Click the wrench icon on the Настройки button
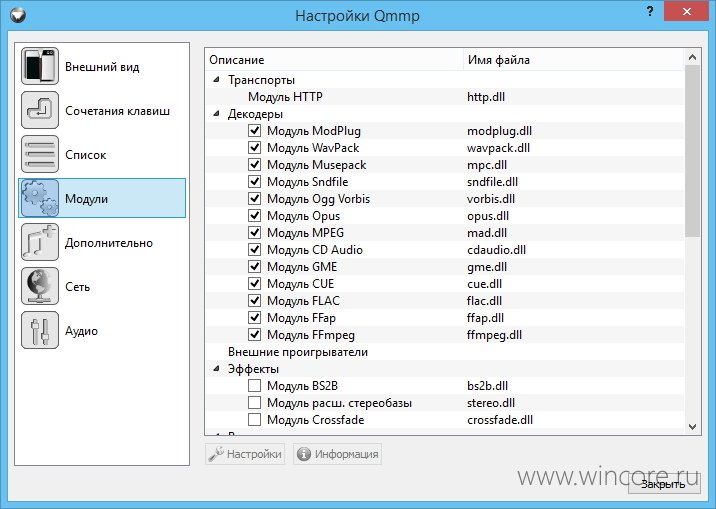 216,454
